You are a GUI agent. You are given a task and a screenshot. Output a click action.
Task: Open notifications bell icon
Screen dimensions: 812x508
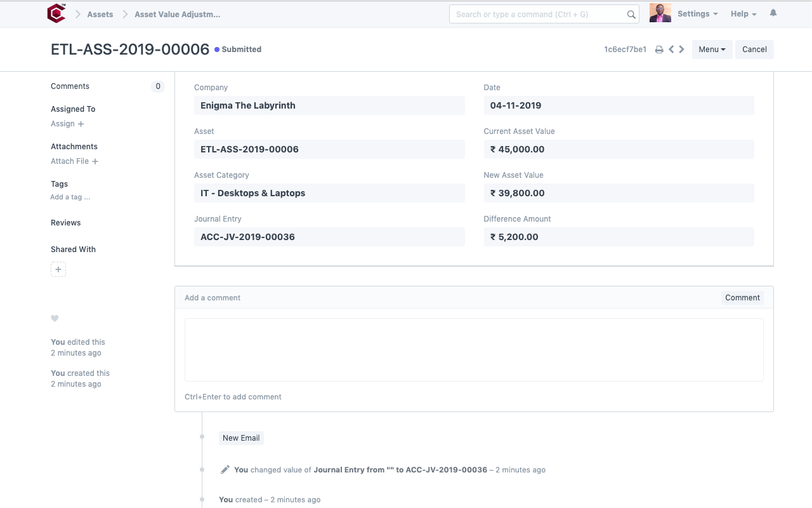click(773, 13)
